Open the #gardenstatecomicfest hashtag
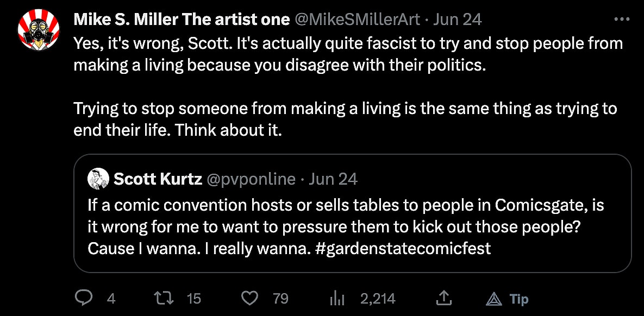Image resolution: width=644 pixels, height=316 pixels. click(402, 249)
